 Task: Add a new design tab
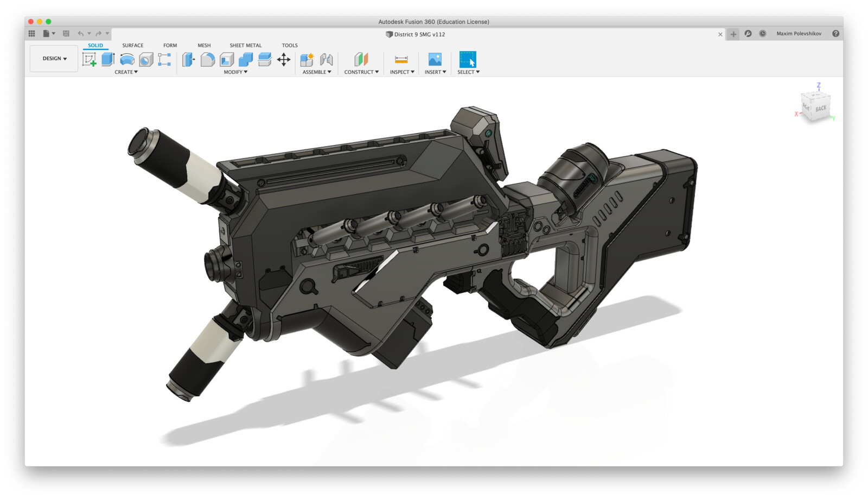pos(733,34)
